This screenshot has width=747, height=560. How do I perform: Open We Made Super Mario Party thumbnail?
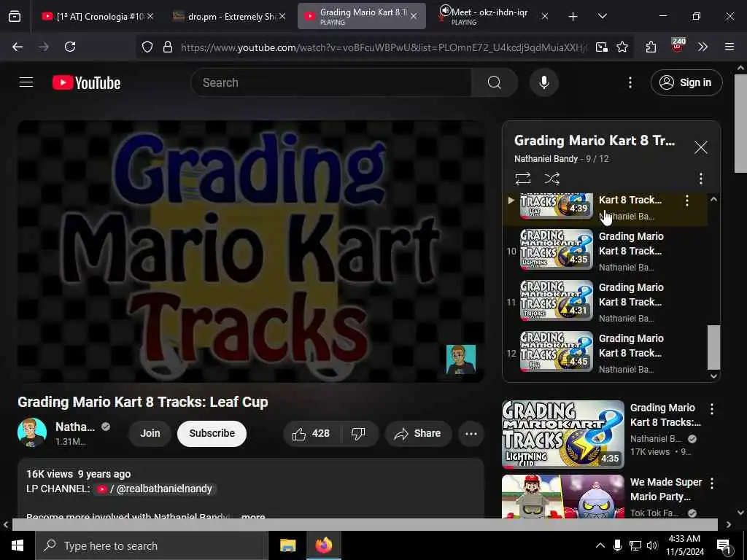562,496
